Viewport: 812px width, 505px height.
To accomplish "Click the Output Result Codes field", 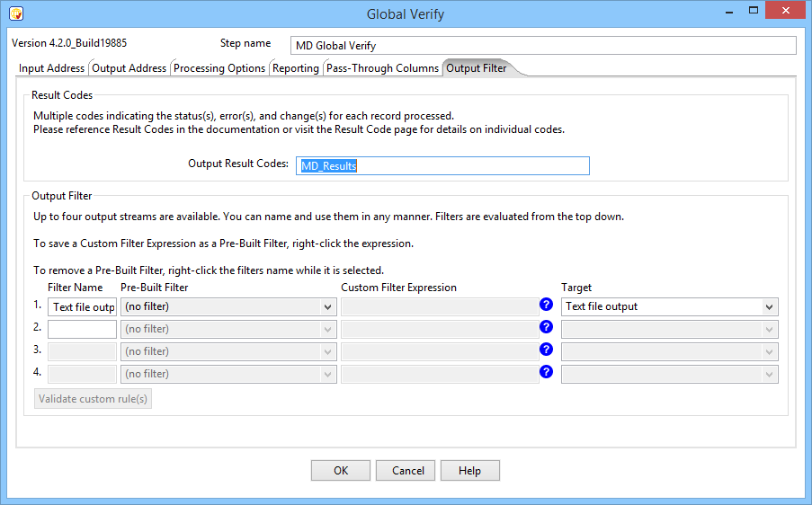I will (x=442, y=165).
